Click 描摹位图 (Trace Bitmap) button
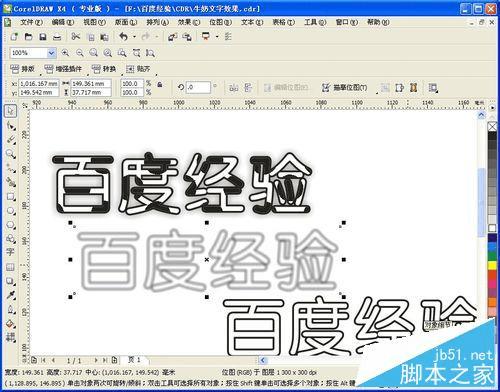This screenshot has height=392, width=500. [x=345, y=88]
